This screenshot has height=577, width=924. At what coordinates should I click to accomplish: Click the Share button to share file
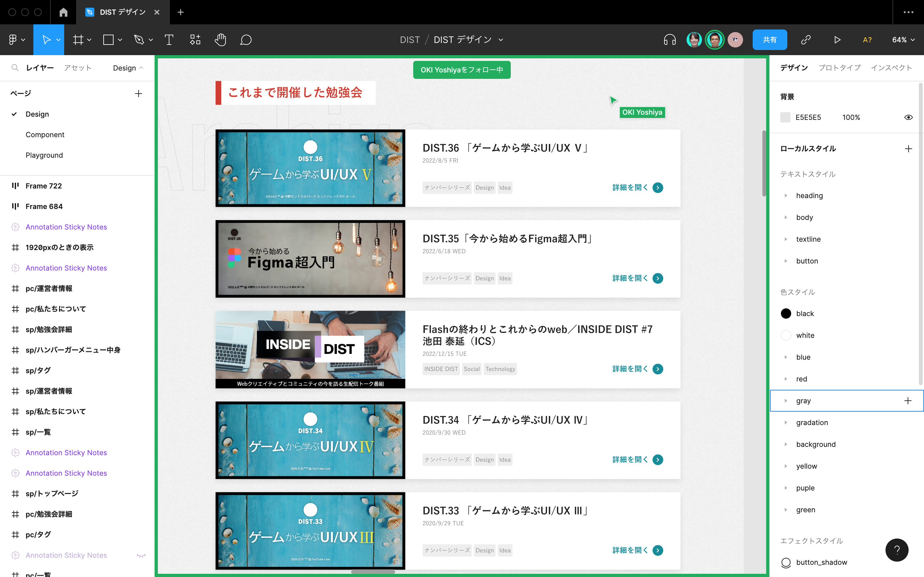(x=770, y=39)
